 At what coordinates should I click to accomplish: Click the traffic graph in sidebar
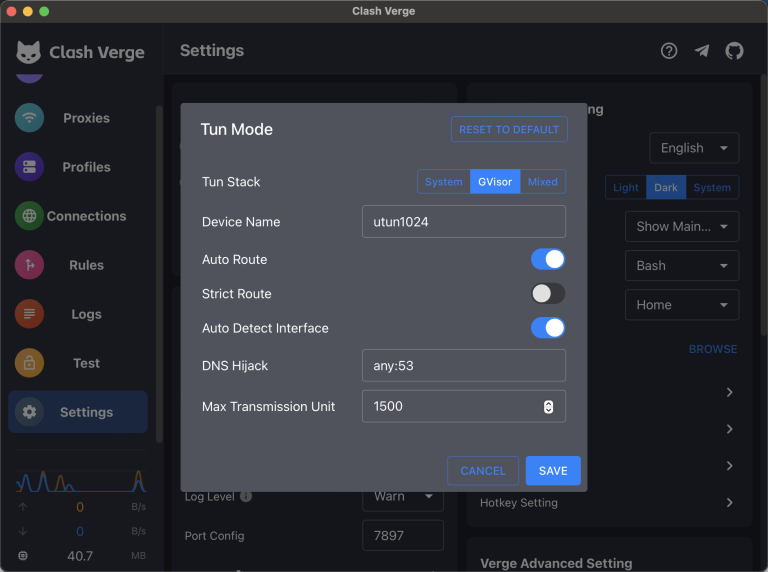[81, 481]
